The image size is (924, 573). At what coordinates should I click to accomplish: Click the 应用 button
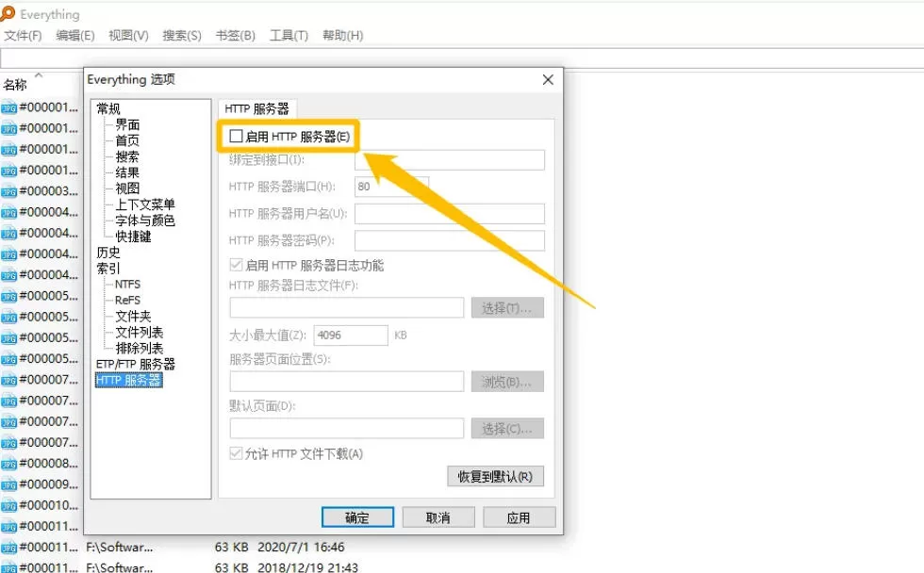[x=520, y=517]
